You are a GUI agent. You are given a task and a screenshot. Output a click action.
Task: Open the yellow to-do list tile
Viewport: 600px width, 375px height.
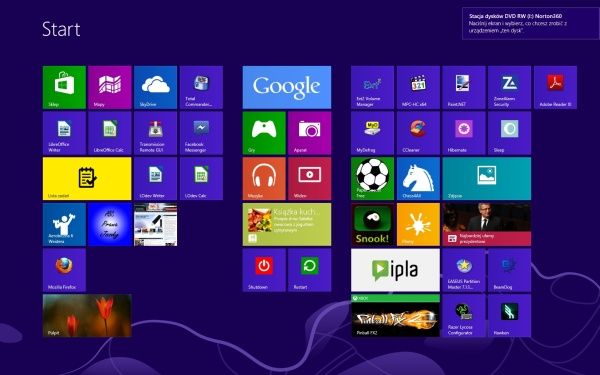(x=87, y=179)
